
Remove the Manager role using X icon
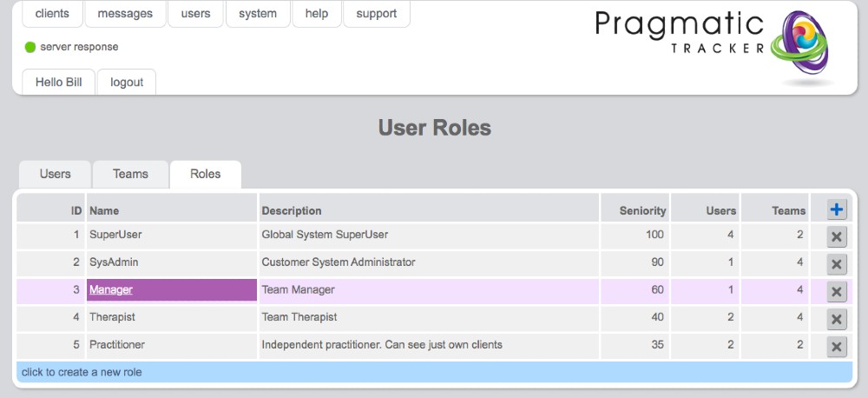coord(836,292)
